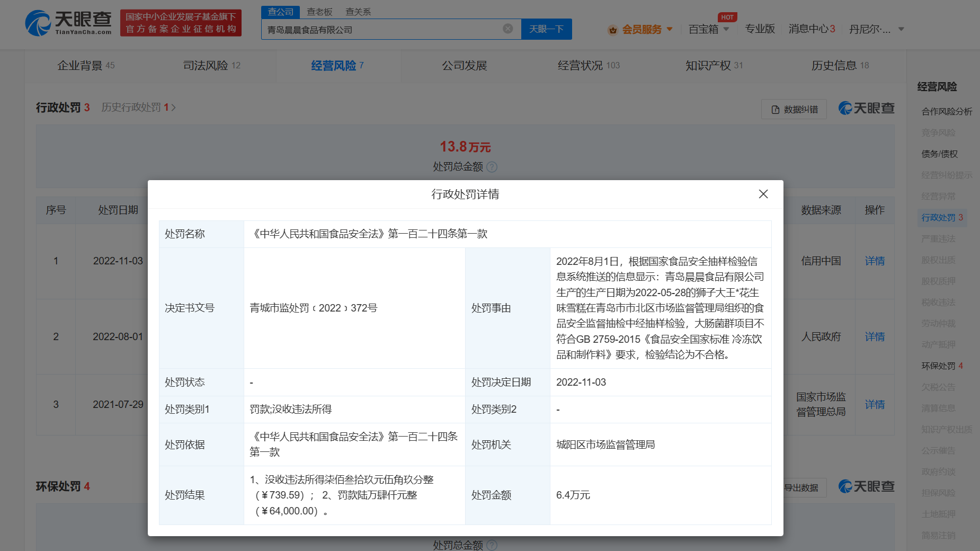Select 欠税公告 in the right sidebar
Screen dimensions: 980x551
pos(938,387)
